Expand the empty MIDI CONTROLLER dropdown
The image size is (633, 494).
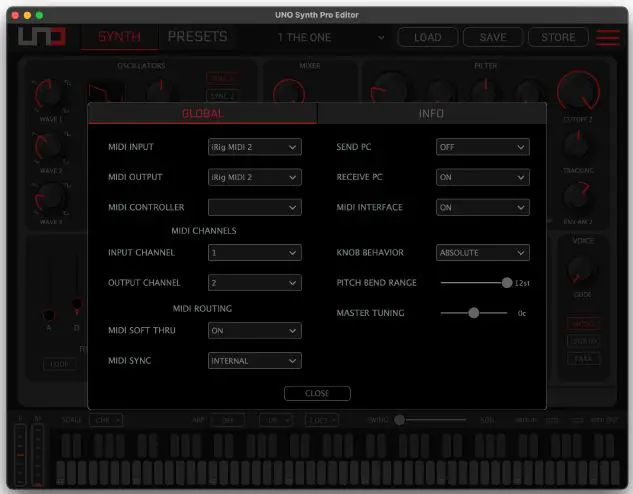(x=255, y=207)
